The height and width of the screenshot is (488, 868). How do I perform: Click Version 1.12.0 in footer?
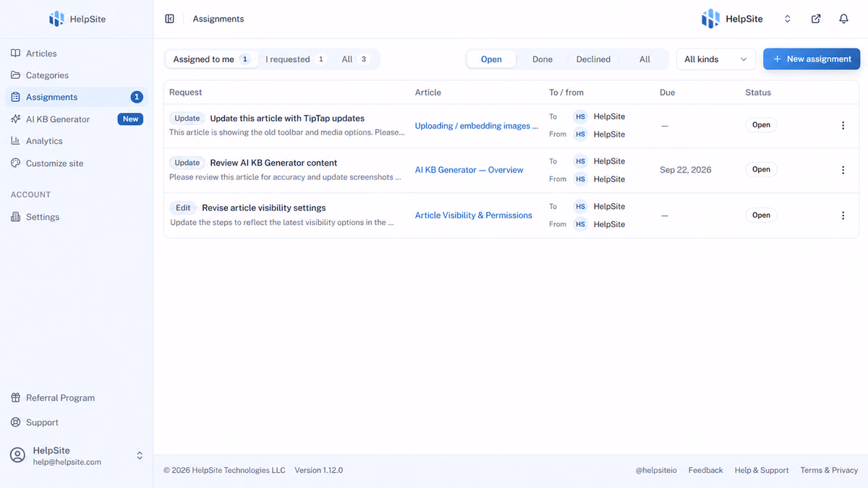point(318,470)
